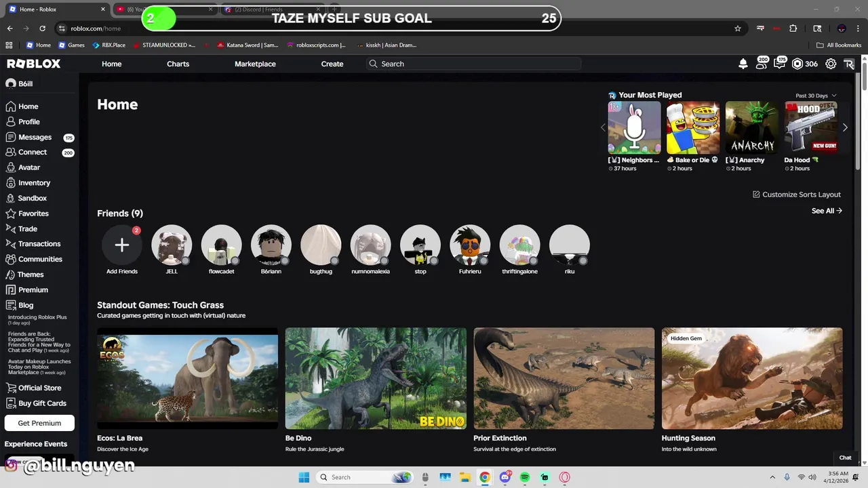The width and height of the screenshot is (868, 488).
Task: Click the Add Friends plus button
Action: (122, 245)
